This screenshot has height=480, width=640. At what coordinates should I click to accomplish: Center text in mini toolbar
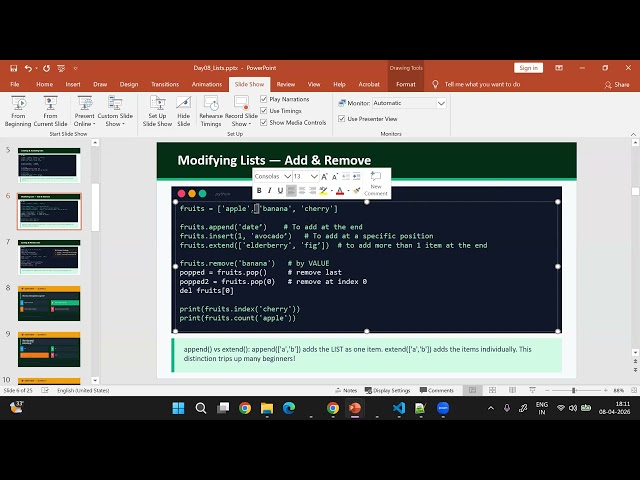(302, 191)
